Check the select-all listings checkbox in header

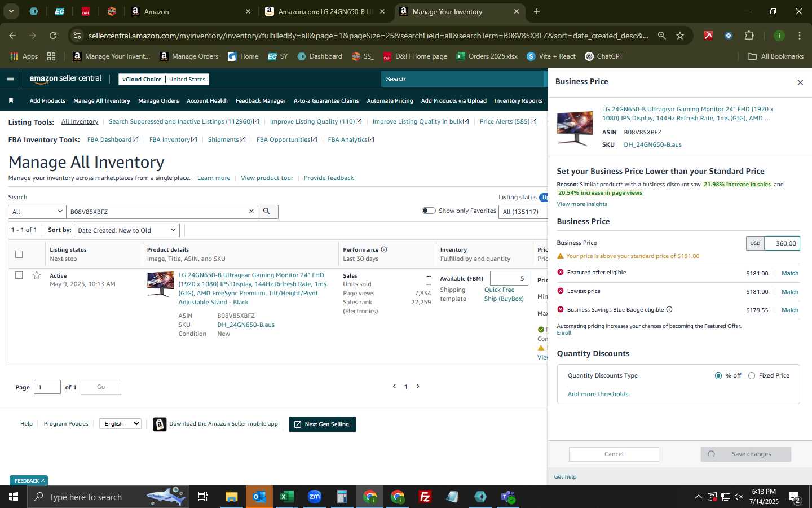(19, 254)
